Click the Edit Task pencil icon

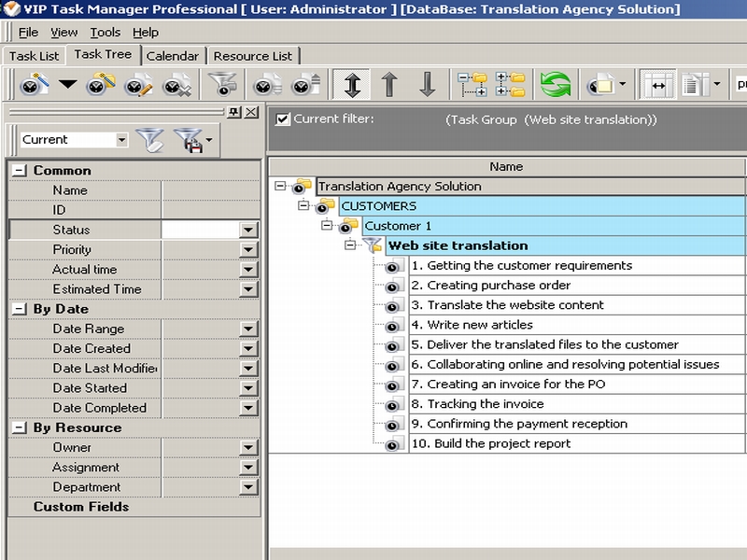pyautogui.click(x=138, y=85)
